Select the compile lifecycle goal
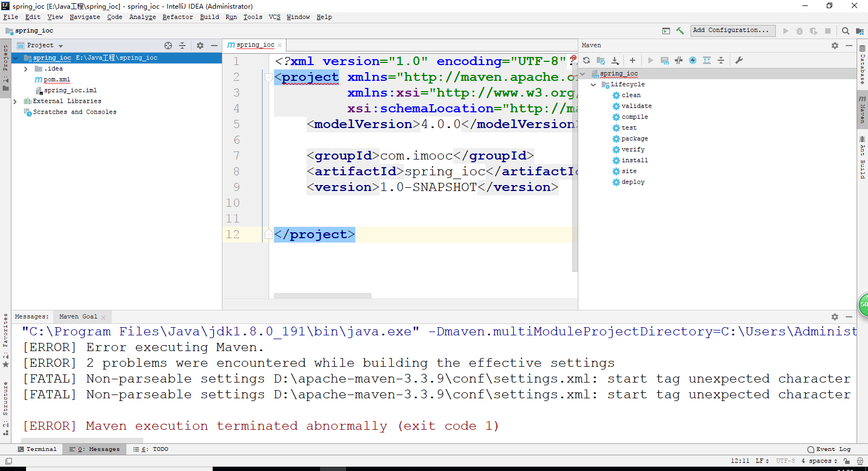This screenshot has width=868, height=471. point(635,117)
